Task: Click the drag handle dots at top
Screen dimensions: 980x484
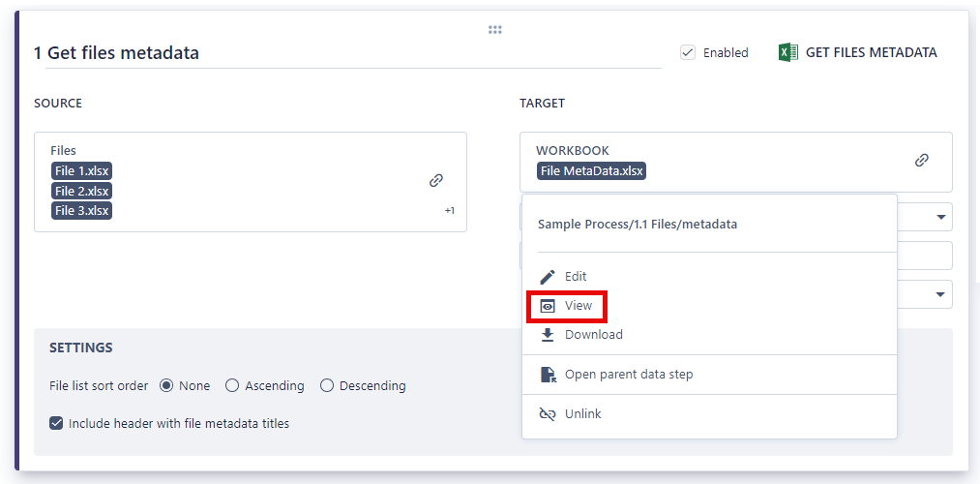Action: coord(495,30)
